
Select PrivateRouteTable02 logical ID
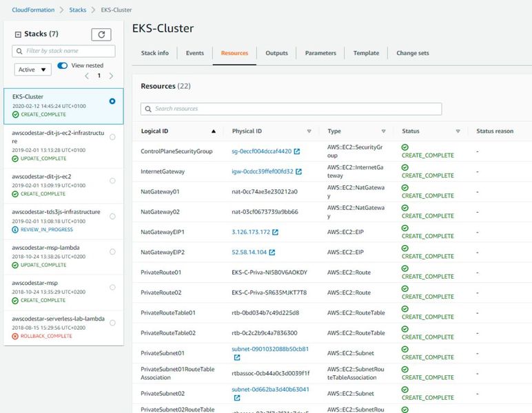[168, 333]
